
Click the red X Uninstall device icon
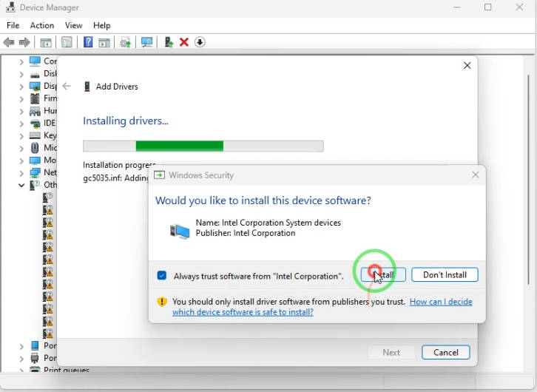click(x=184, y=42)
